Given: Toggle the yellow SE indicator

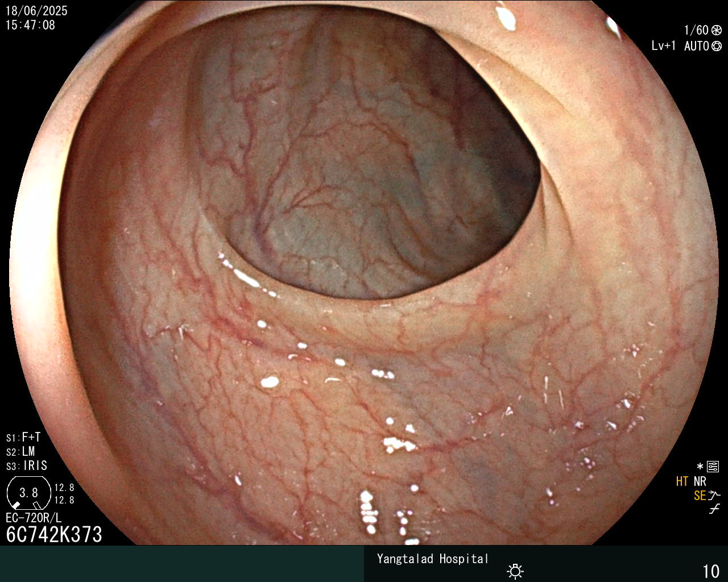Looking at the screenshot, I should [700, 496].
